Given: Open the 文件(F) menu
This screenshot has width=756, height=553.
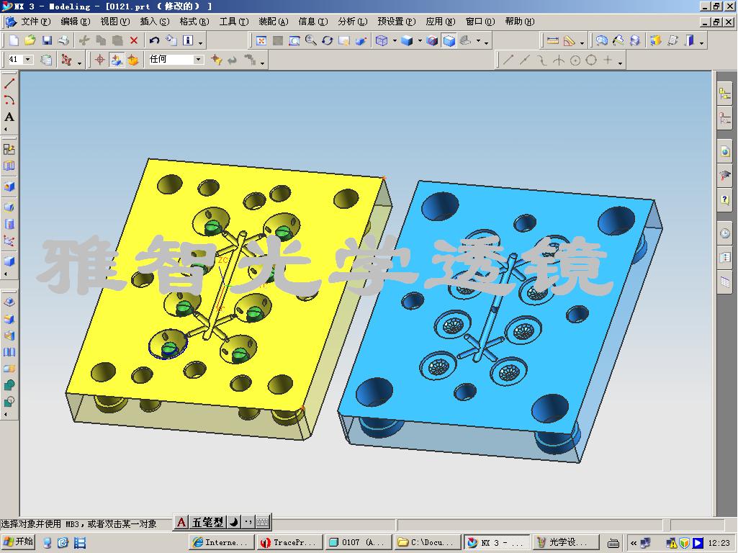Looking at the screenshot, I should [35, 22].
